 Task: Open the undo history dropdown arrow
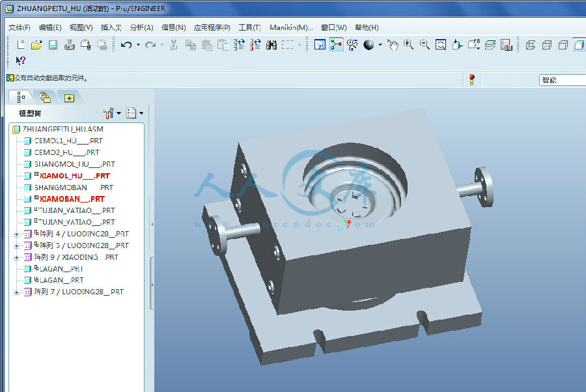(x=138, y=45)
